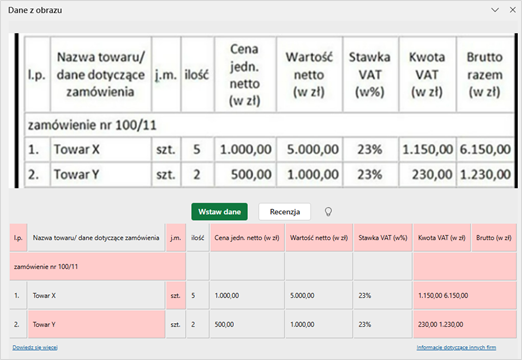Select the Stawka VAT (w%) header cell
522x360 pixels.
tap(383, 238)
